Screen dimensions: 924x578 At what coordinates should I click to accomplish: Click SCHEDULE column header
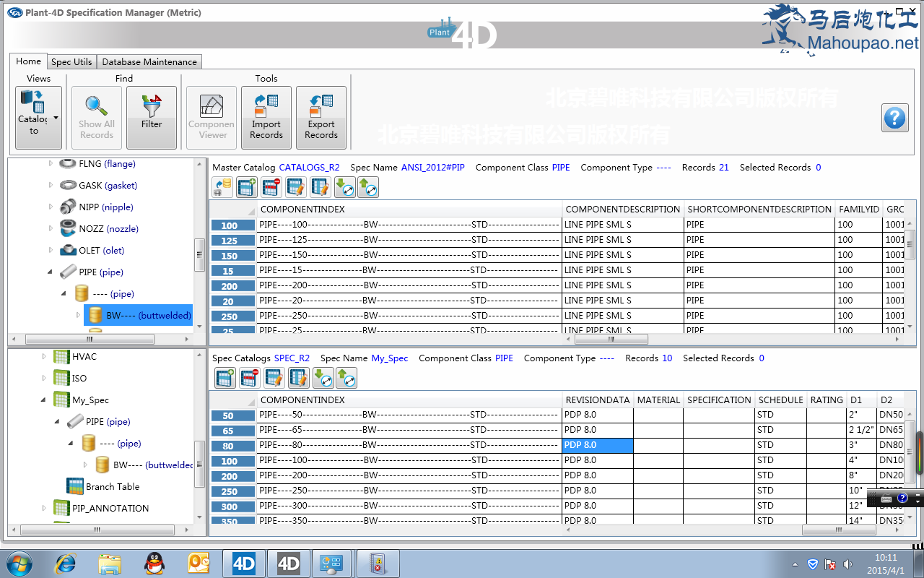point(780,400)
